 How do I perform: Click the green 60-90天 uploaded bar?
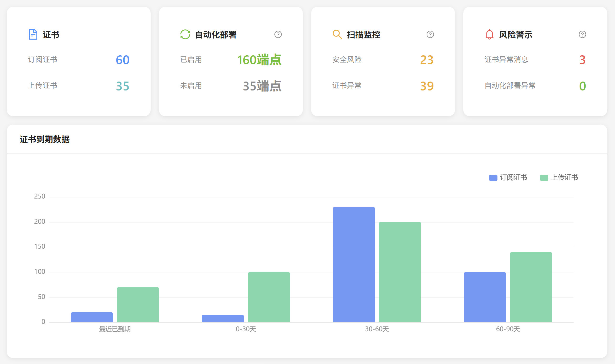[531, 287]
